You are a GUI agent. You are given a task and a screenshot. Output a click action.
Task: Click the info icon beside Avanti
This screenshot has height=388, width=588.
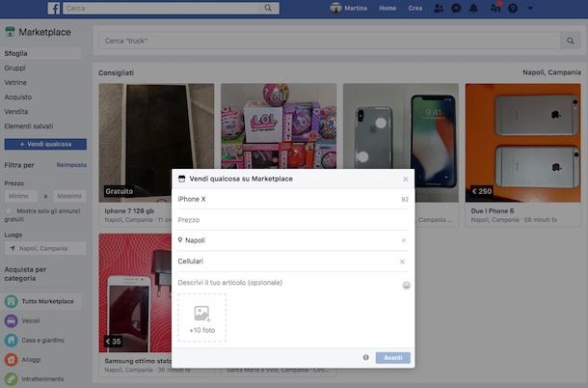pos(365,357)
